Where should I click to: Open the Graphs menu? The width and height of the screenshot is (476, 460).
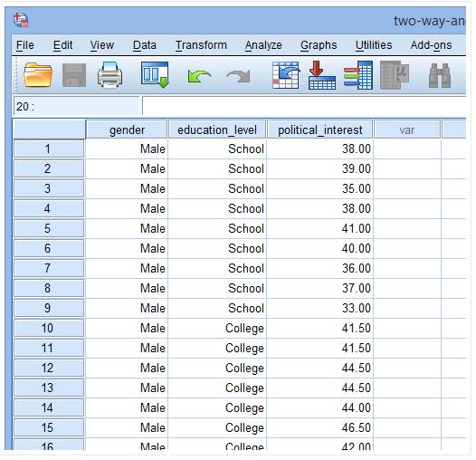[319, 45]
